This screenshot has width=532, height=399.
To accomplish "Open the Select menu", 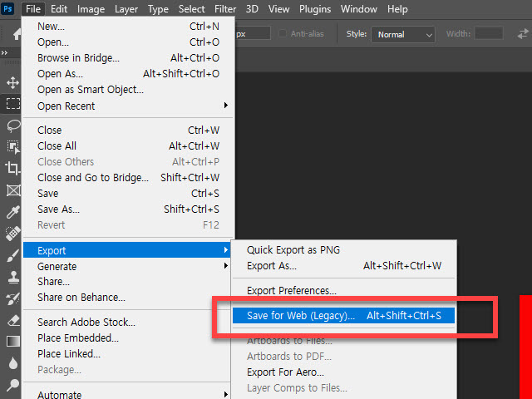I will pyautogui.click(x=192, y=9).
